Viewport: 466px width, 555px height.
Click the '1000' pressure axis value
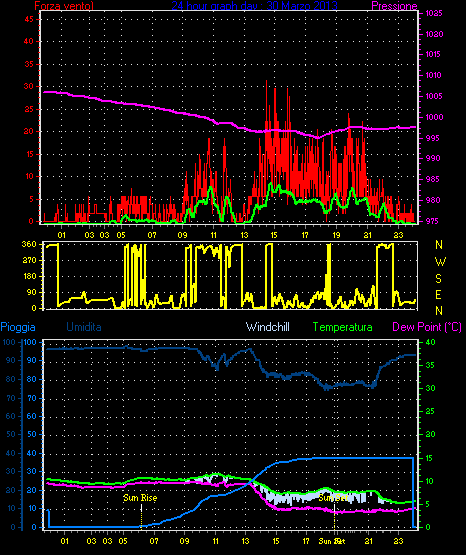(x=434, y=117)
